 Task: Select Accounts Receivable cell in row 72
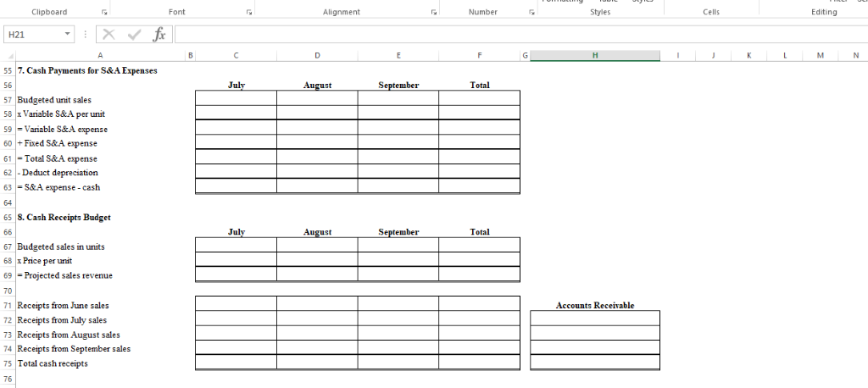pyautogui.click(x=595, y=319)
